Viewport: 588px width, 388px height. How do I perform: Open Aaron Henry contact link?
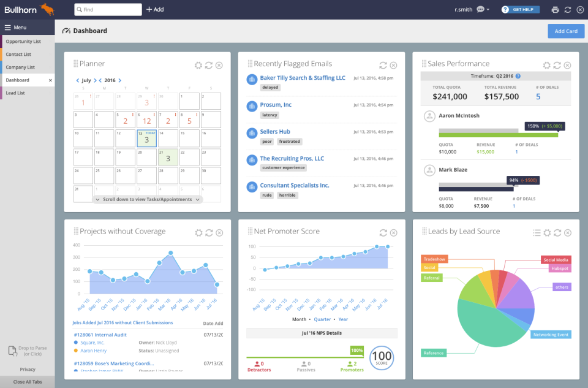coord(93,351)
